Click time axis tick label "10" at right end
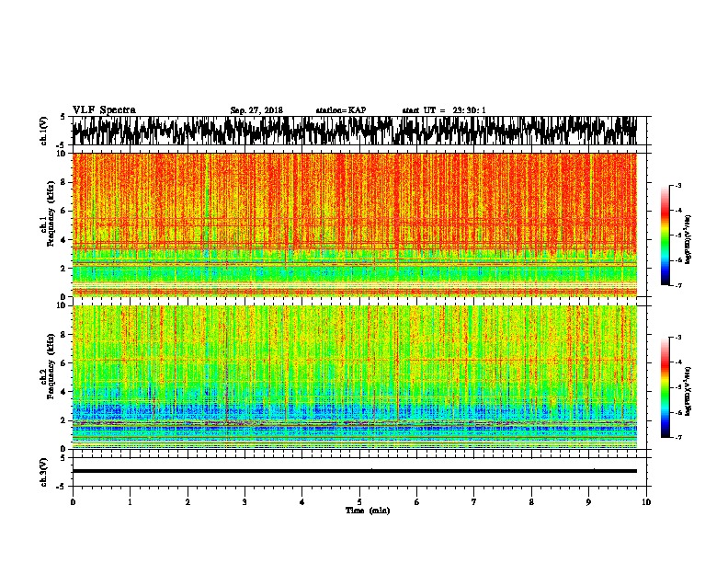This screenshot has height=563, width=728. click(x=646, y=502)
